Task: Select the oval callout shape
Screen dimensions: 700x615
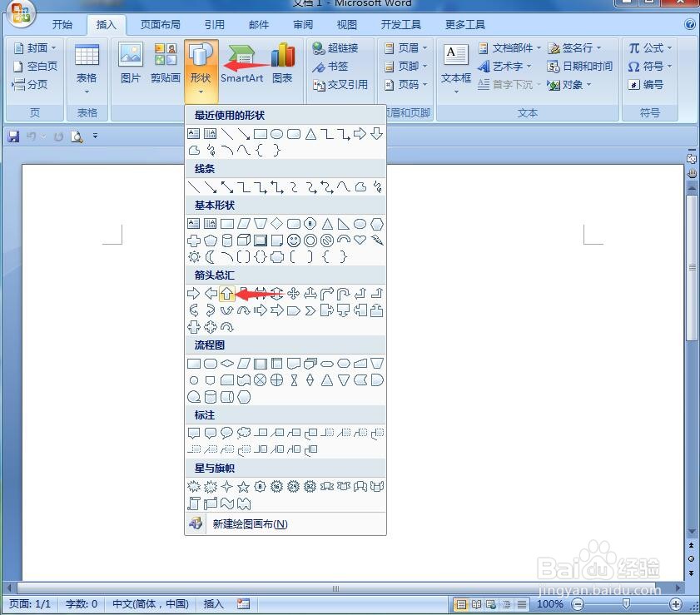Action: pos(226,433)
